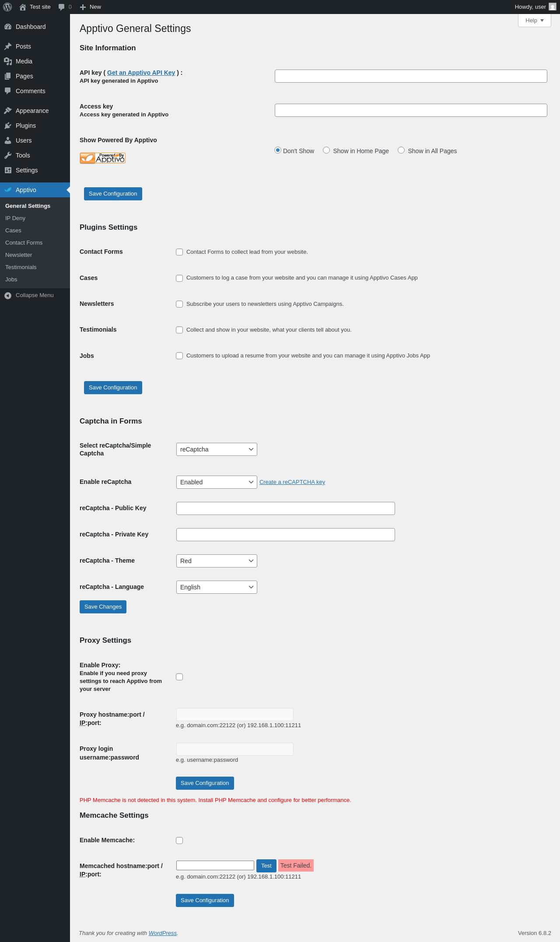
Task: Enable the Contact Forms checkbox
Action: [179, 252]
